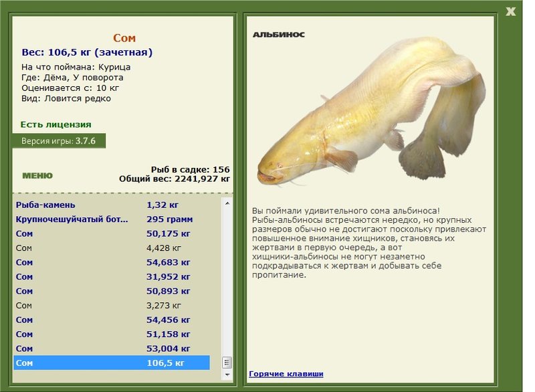This screenshot has height=392, width=535.
Task: Select the Сом 51,158 кг row
Action: [x=112, y=334]
